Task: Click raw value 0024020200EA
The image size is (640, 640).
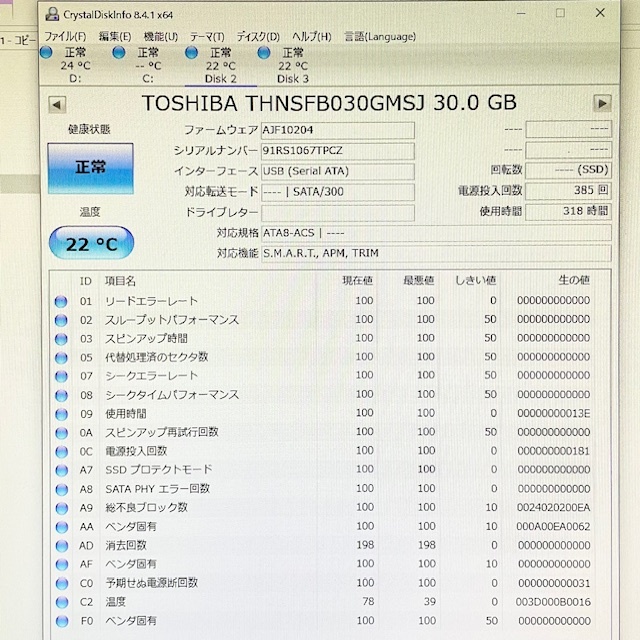Action: [x=553, y=507]
